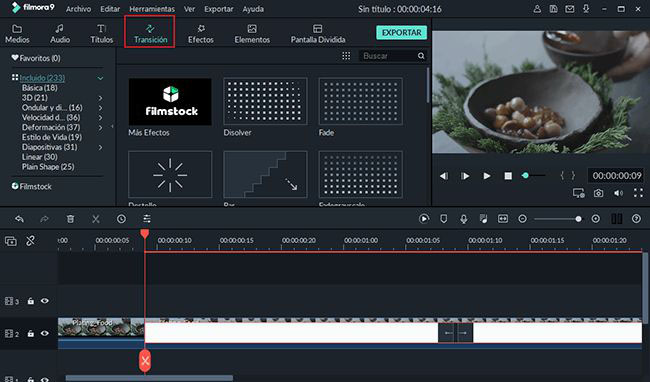Open the Pantalla Dividida tab

pos(318,34)
